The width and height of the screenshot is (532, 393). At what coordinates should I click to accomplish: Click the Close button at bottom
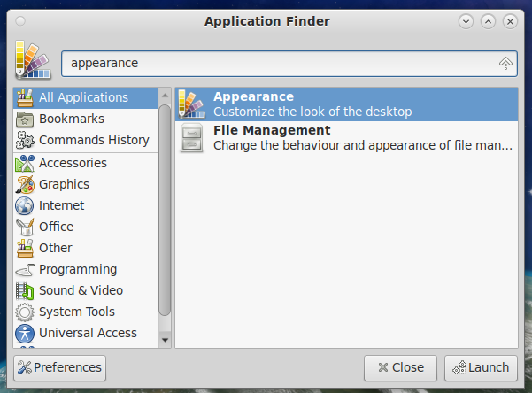point(400,367)
